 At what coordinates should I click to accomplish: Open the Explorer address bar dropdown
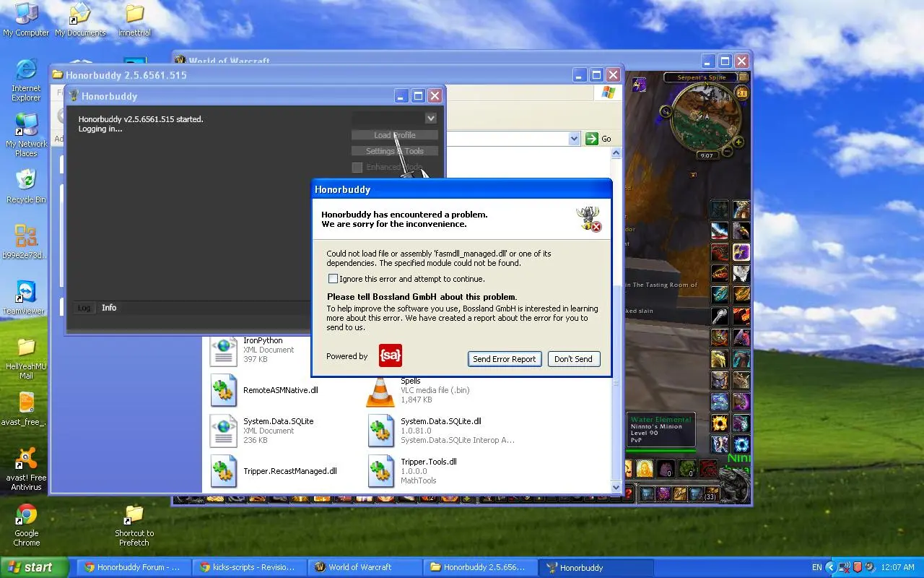tap(575, 139)
